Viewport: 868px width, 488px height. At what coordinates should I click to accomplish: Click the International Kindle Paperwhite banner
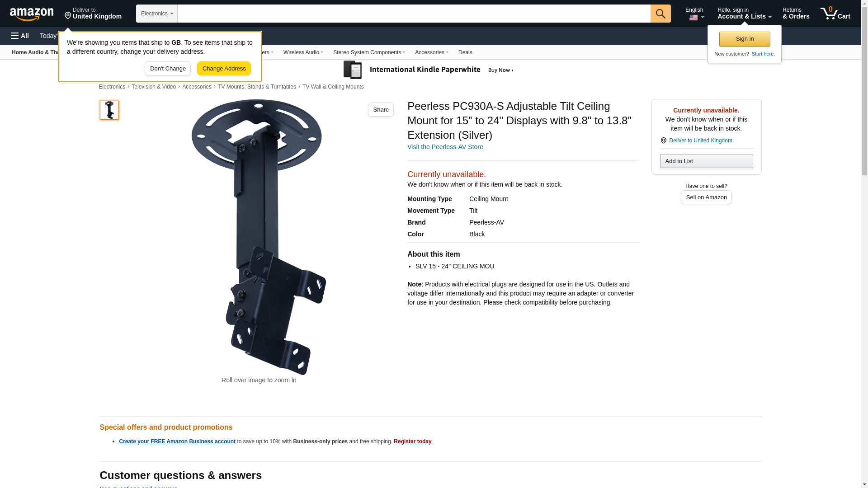[429, 70]
